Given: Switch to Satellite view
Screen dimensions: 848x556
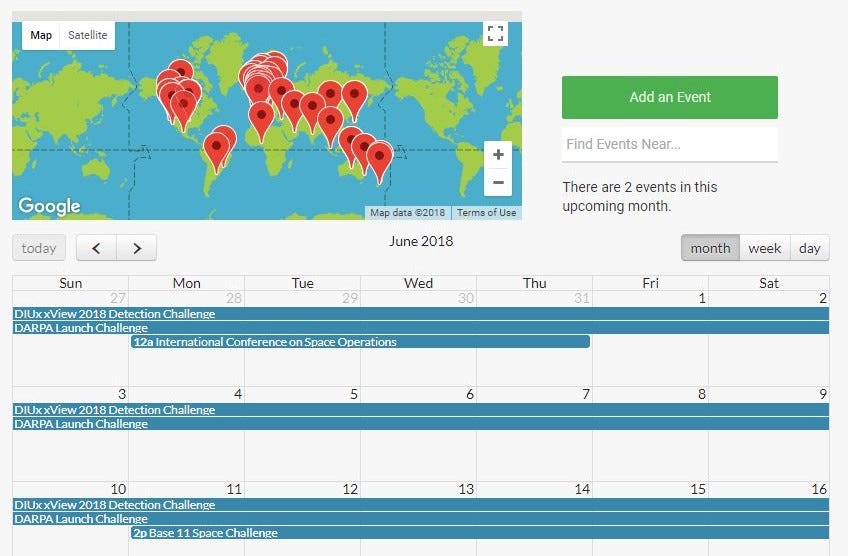Looking at the screenshot, I should [x=88, y=35].
